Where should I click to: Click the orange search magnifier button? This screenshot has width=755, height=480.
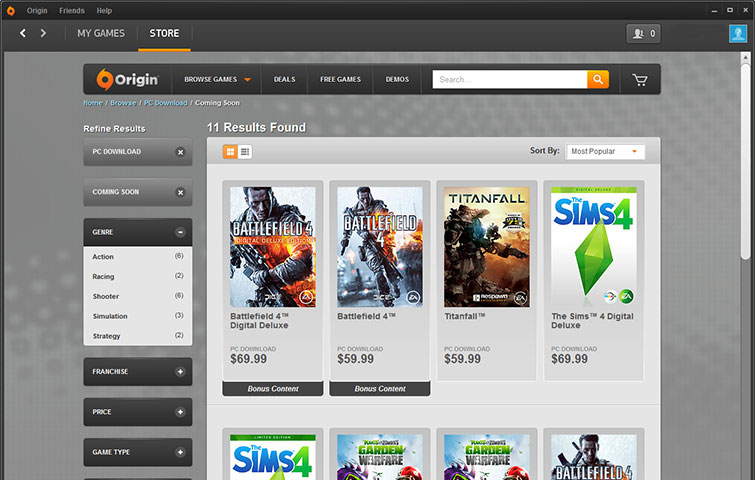click(598, 79)
